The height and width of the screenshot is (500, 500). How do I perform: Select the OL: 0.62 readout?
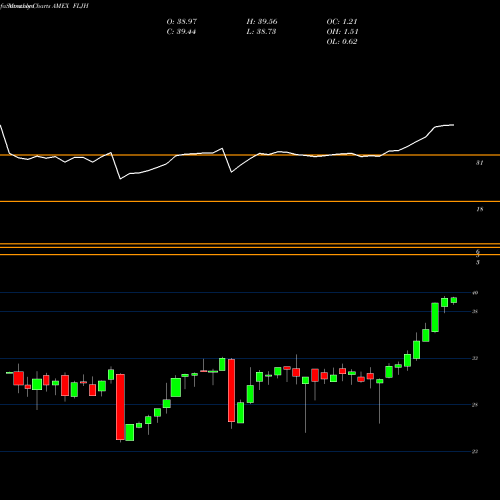tap(342, 42)
